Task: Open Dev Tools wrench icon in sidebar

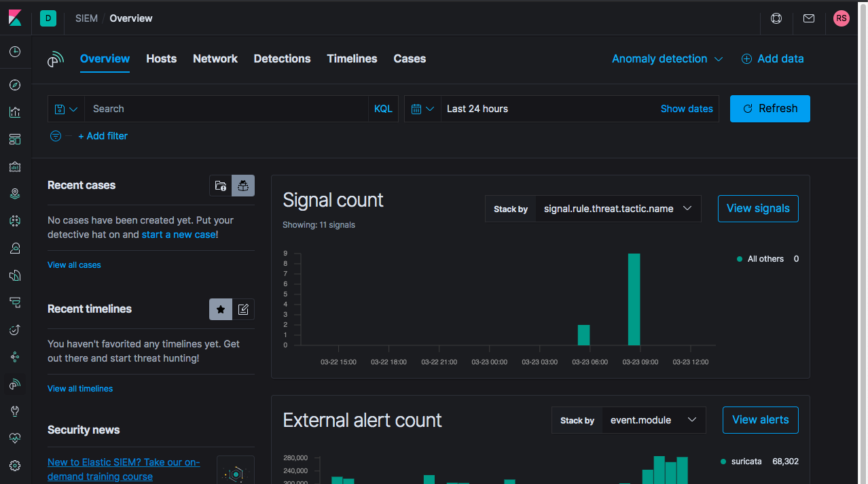Action: coord(15,411)
